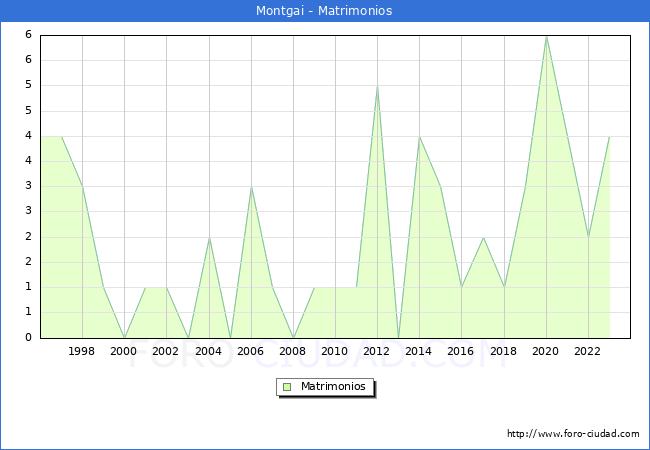The image size is (650, 450).
Task: Click the 2014 x-axis label
Action: (x=418, y=351)
